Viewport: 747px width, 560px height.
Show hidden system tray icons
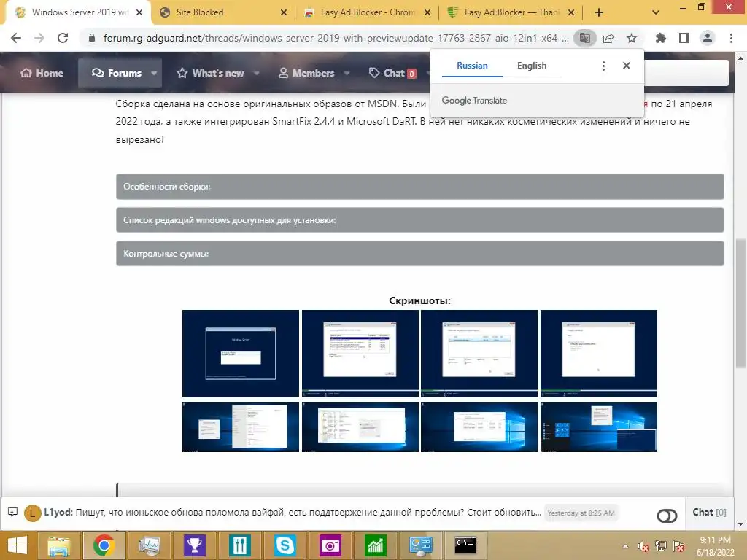(x=625, y=545)
